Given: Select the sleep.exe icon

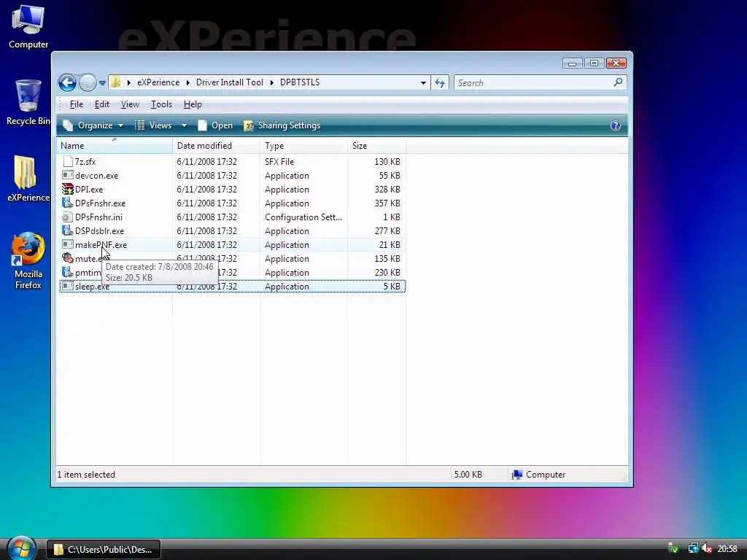Looking at the screenshot, I should [x=68, y=286].
